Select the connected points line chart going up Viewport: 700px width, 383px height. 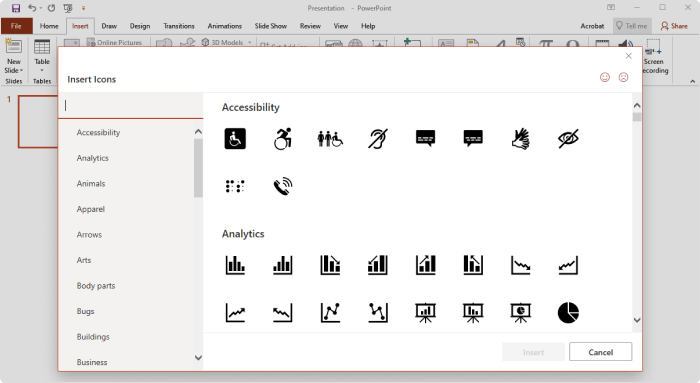[x=330, y=312]
